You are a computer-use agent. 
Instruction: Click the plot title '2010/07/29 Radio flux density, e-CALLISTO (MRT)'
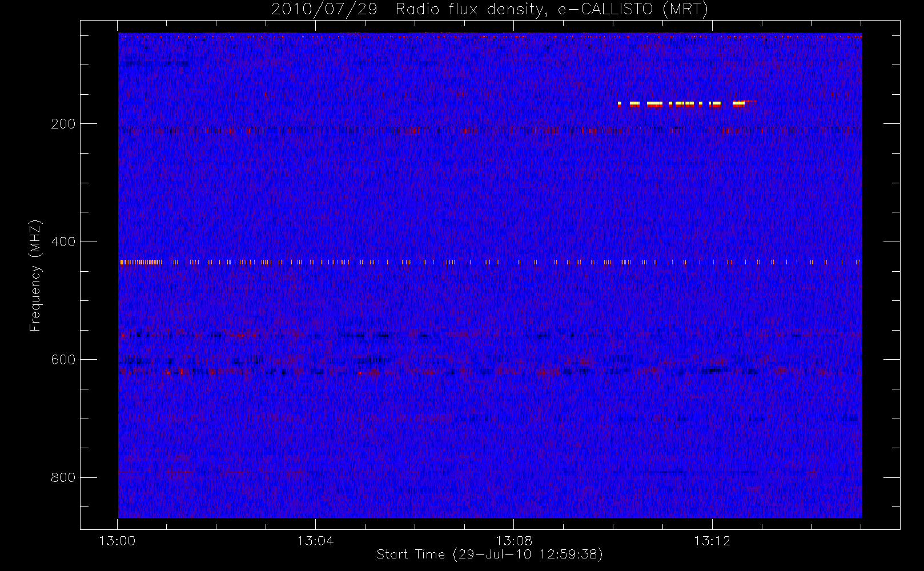click(489, 10)
